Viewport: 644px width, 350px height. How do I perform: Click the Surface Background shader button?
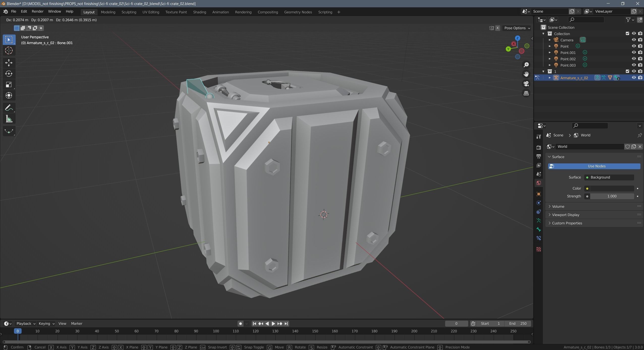point(609,177)
